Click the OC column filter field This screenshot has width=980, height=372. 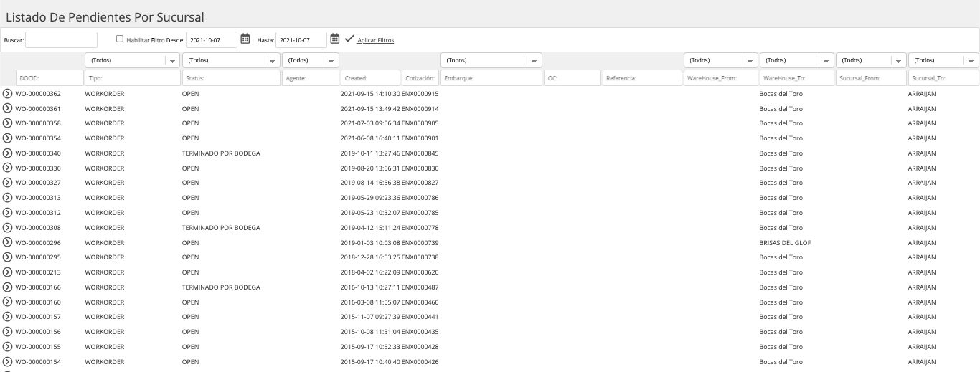tap(572, 78)
